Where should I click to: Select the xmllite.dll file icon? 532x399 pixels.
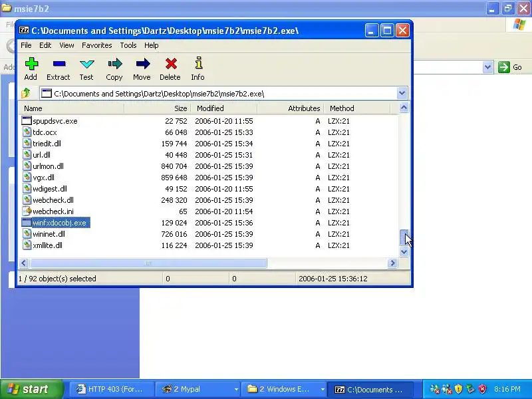coord(27,245)
